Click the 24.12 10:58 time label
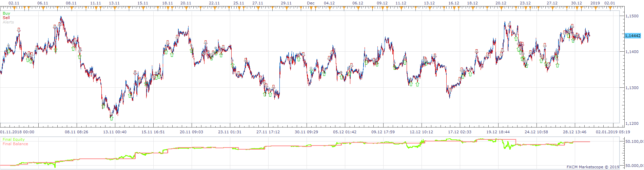The width and height of the screenshot is (644, 170). tap(536, 132)
